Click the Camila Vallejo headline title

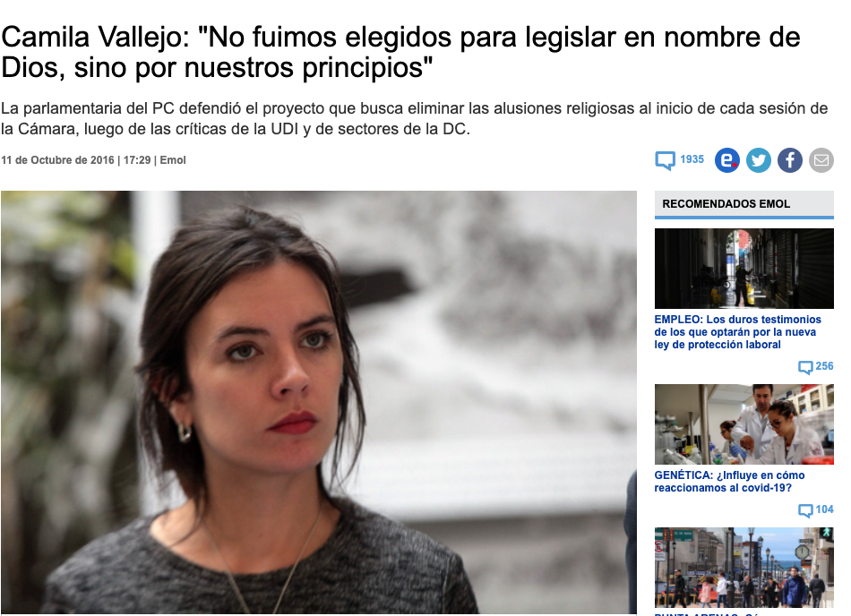tap(400, 52)
